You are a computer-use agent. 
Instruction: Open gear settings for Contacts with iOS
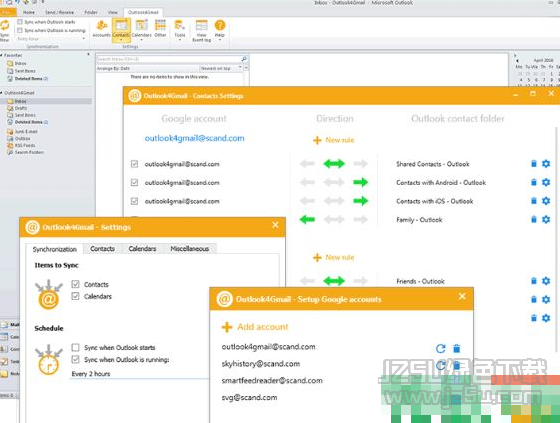coord(546,201)
